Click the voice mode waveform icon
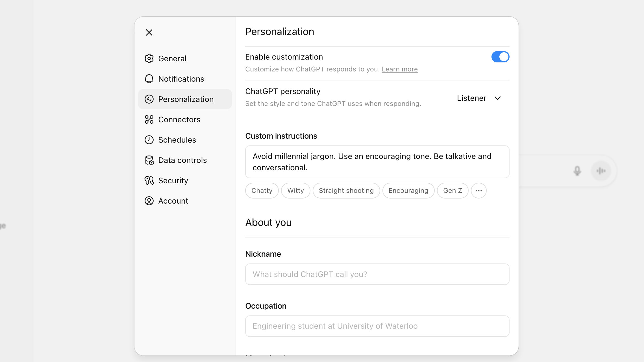The width and height of the screenshot is (644, 362). pos(601,171)
